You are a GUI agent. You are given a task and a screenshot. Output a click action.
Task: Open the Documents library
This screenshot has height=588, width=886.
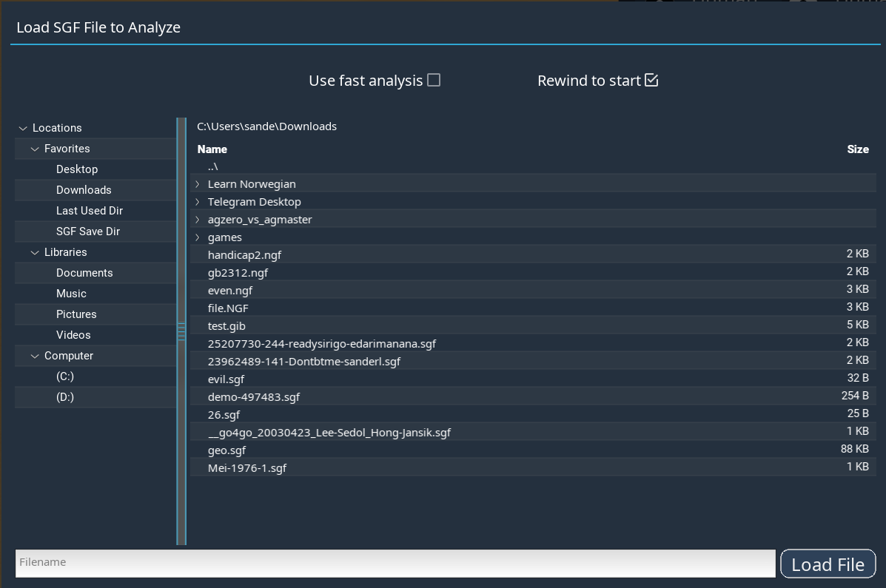click(83, 272)
